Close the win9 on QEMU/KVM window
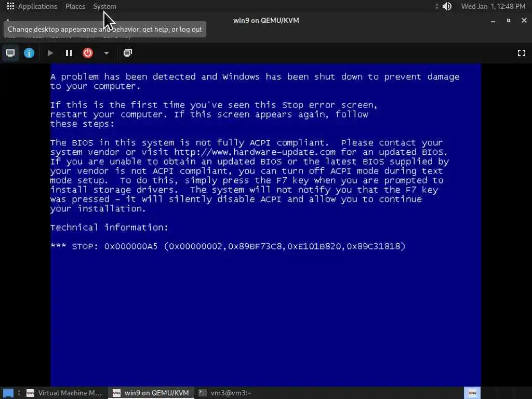Image resolution: width=532 pixels, height=399 pixels. [524, 20]
